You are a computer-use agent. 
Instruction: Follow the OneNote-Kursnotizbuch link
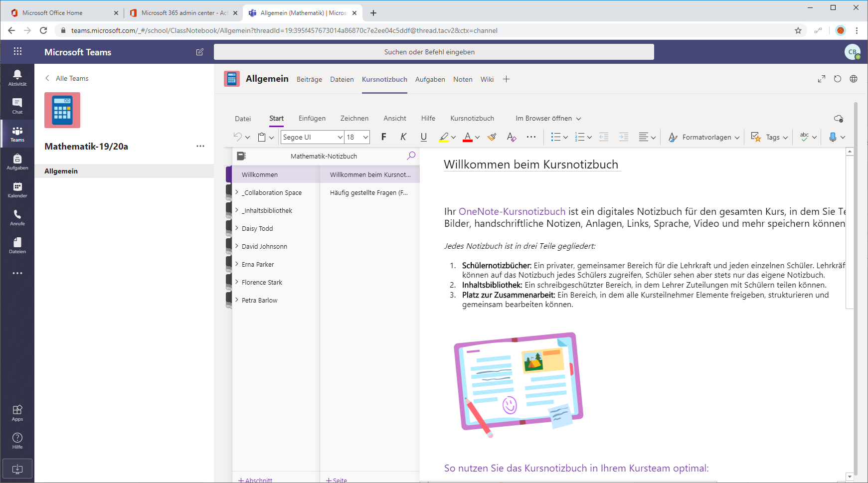pyautogui.click(x=512, y=211)
